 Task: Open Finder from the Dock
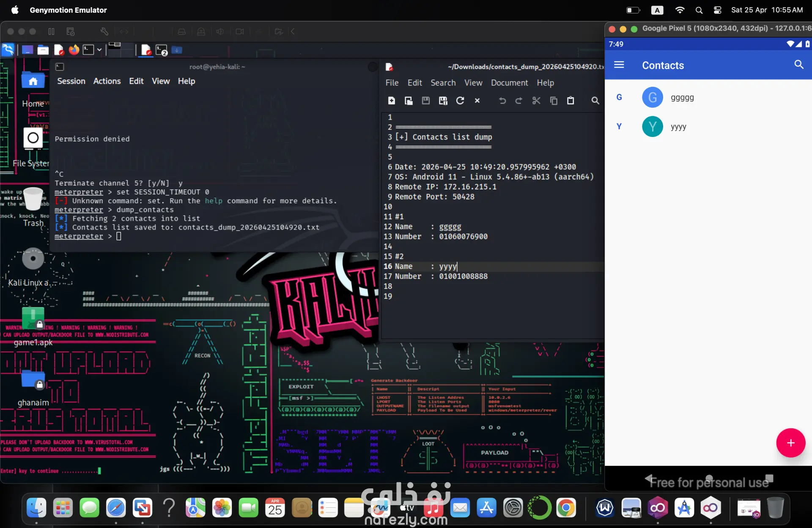[x=36, y=507]
